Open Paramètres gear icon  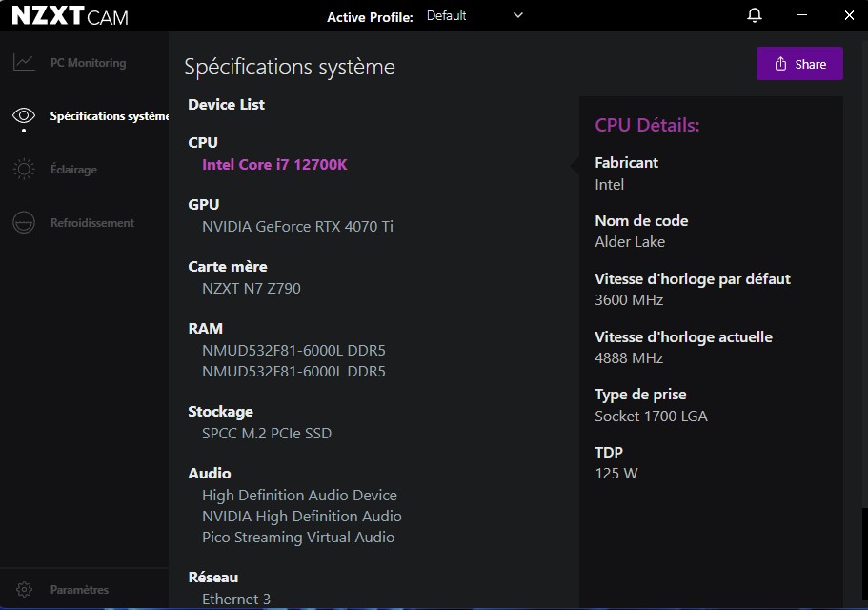tap(25, 590)
